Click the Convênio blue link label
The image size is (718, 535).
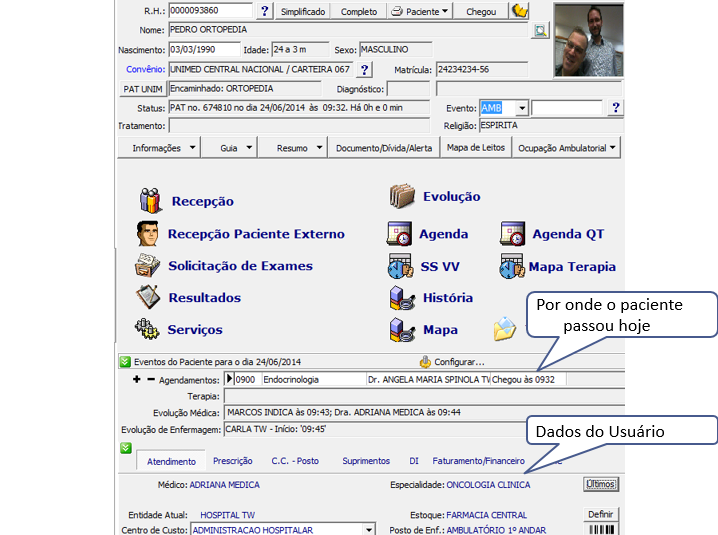point(145,69)
